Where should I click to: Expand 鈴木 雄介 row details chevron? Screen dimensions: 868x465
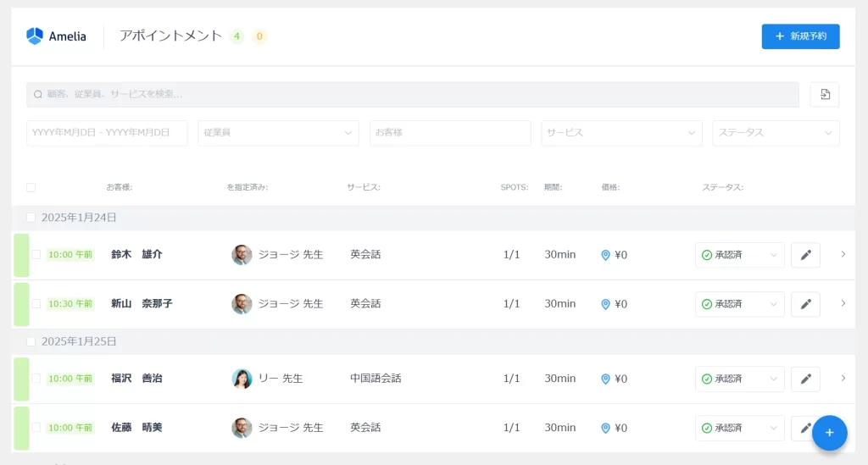(x=843, y=254)
